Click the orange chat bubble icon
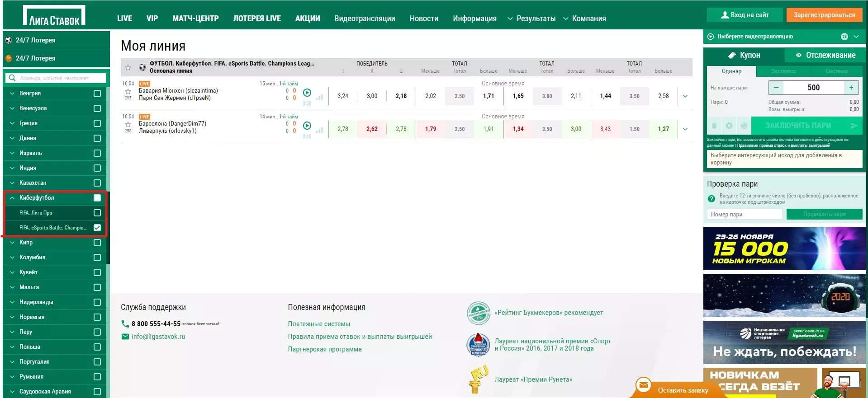 click(643, 385)
